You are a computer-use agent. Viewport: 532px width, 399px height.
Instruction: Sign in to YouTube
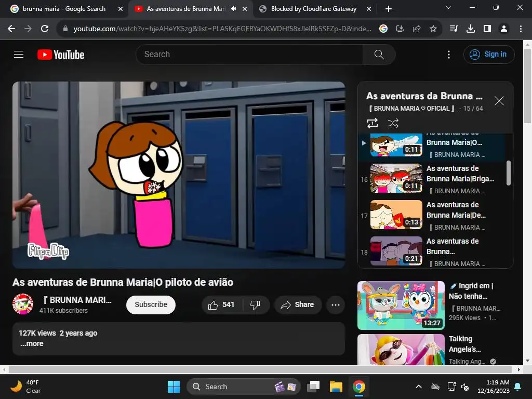click(488, 54)
